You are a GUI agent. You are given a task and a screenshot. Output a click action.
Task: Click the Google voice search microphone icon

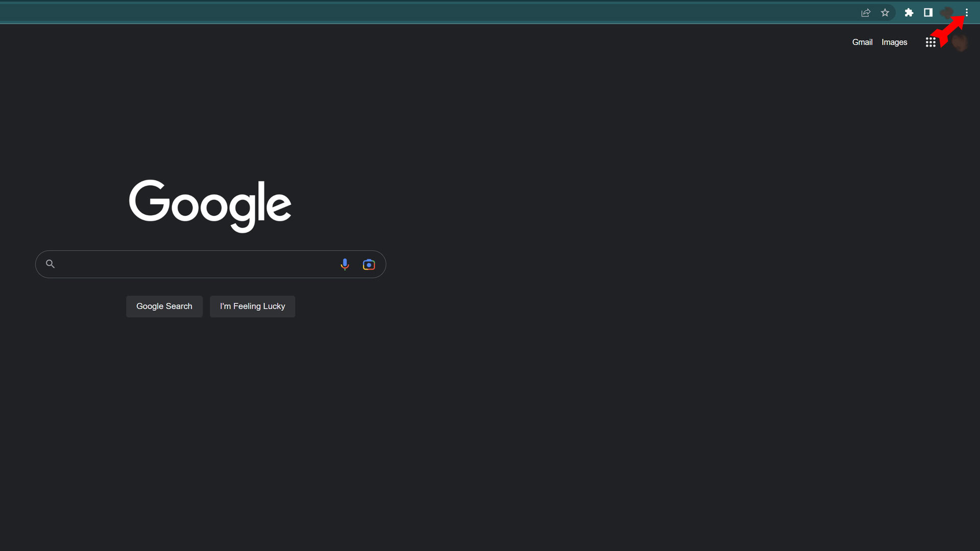tap(345, 264)
